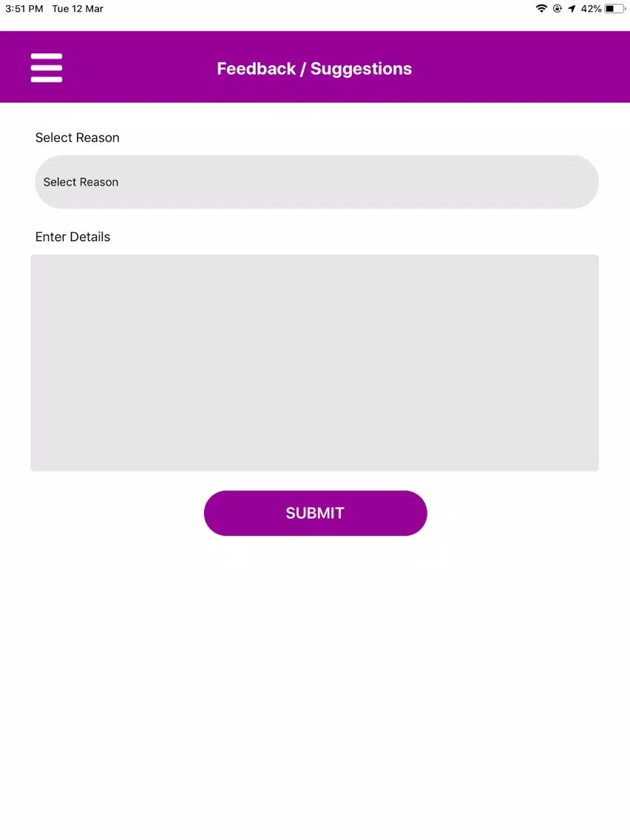The height and width of the screenshot is (840, 630).
Task: Click the Select Reason placeholder inside the dropdown
Action: (x=81, y=182)
